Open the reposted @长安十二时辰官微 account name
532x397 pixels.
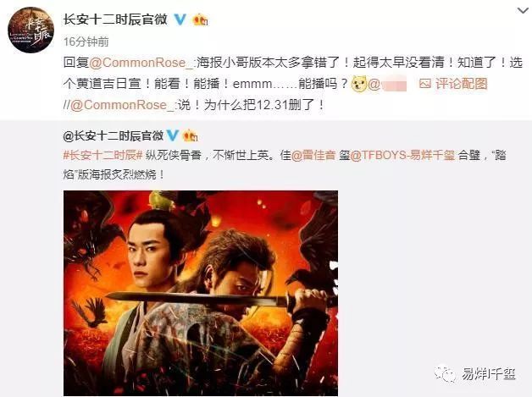tap(113, 136)
